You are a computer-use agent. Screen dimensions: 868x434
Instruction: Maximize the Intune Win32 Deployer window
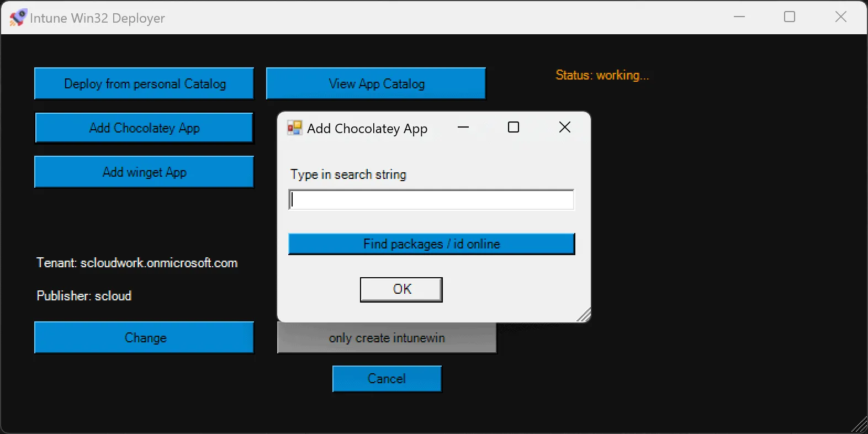pos(790,17)
